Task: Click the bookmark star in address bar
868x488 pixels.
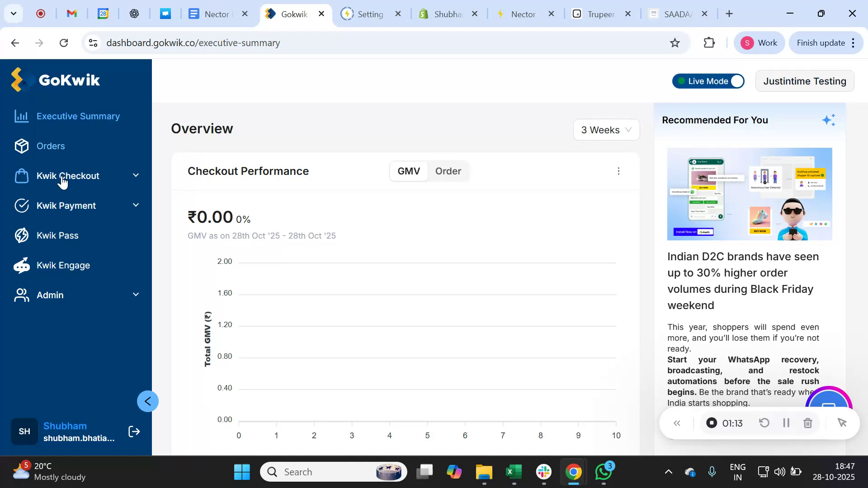Action: click(675, 42)
